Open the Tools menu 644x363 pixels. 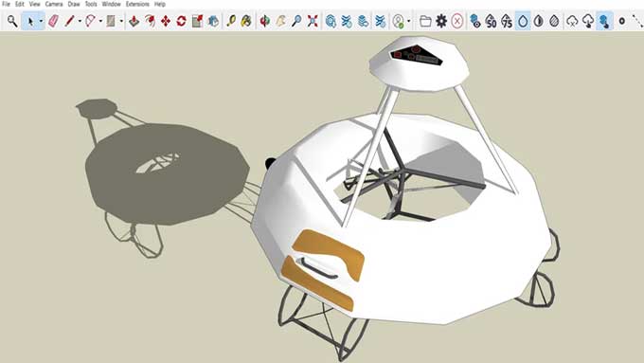click(x=91, y=4)
